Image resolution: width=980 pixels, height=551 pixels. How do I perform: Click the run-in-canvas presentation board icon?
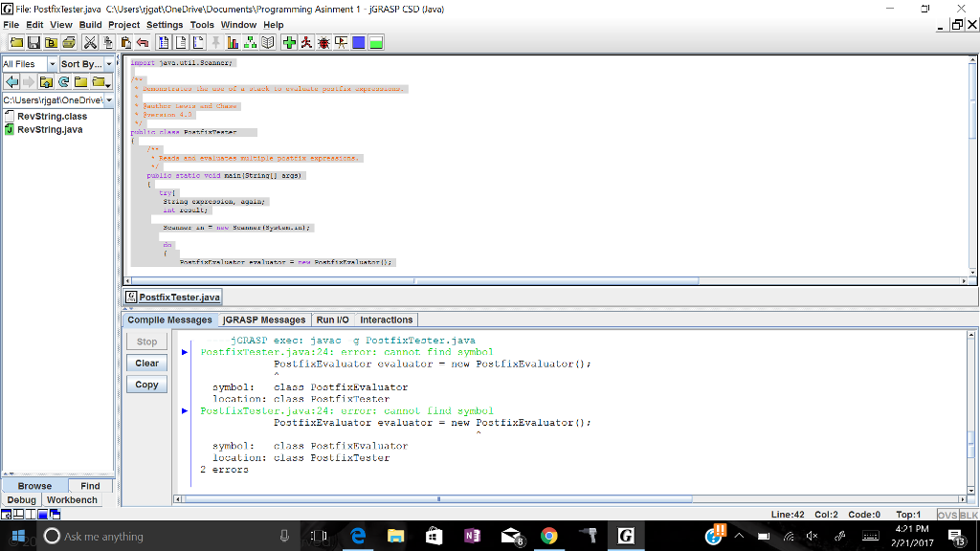[x=342, y=42]
